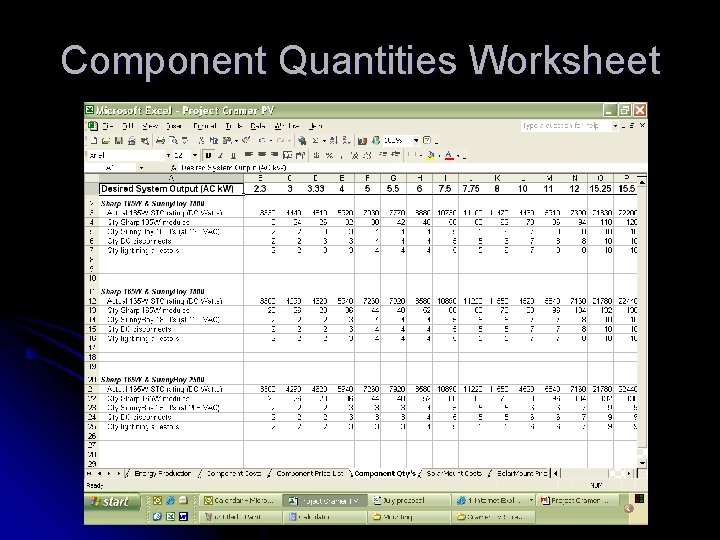The width and height of the screenshot is (720, 540).
Task: Toggle Align Left
Action: (248, 155)
